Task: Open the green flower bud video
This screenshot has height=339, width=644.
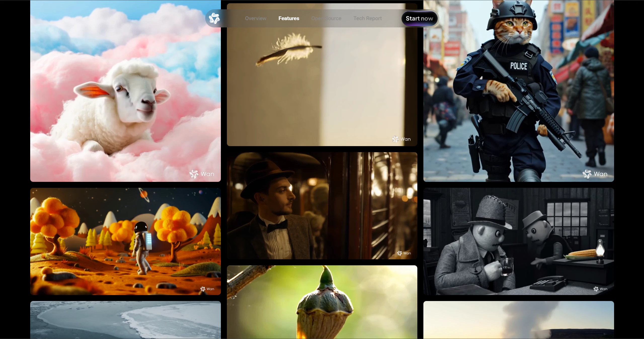Action: tap(322, 302)
